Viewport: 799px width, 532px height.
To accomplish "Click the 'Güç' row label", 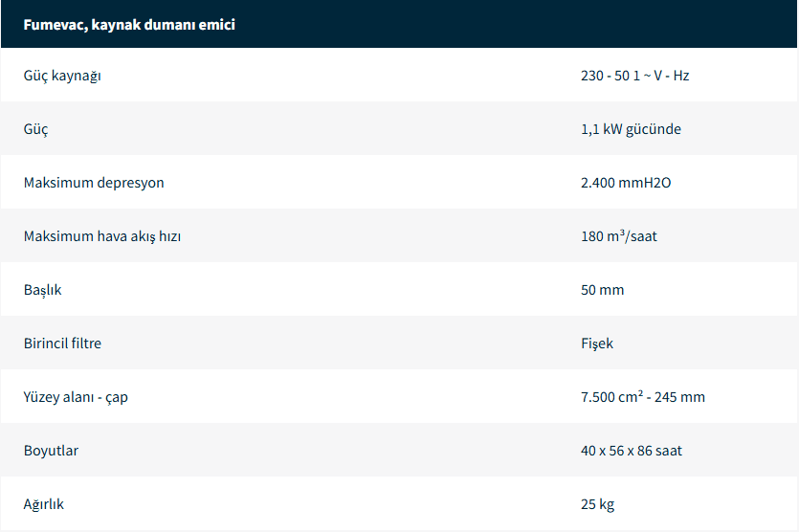I will (x=35, y=129).
